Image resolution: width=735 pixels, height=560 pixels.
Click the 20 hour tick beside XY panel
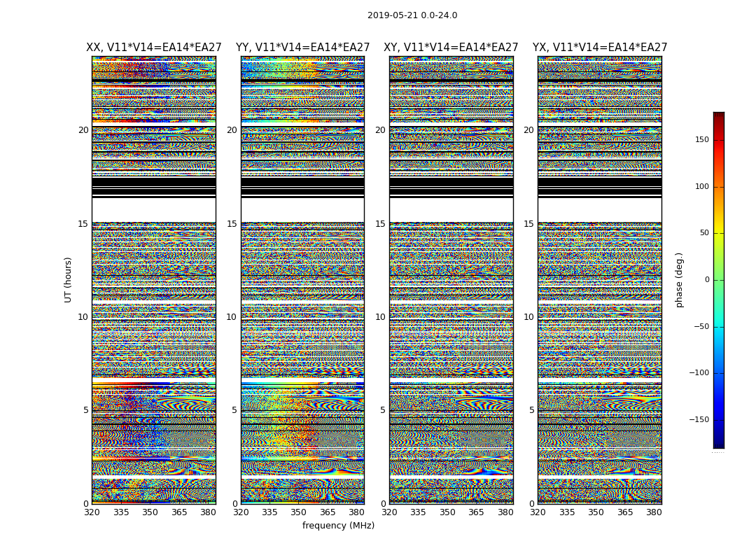381,130
